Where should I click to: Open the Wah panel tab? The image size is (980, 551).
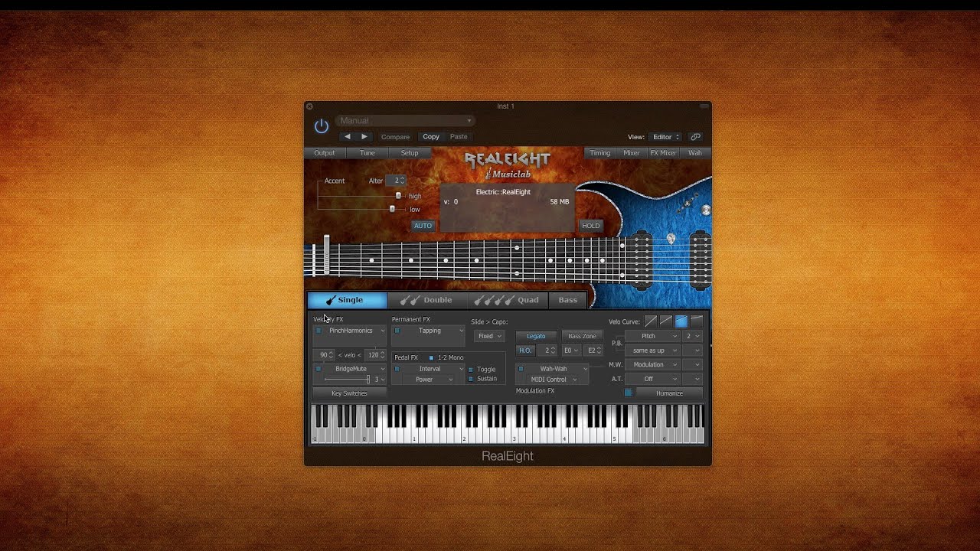pos(695,153)
